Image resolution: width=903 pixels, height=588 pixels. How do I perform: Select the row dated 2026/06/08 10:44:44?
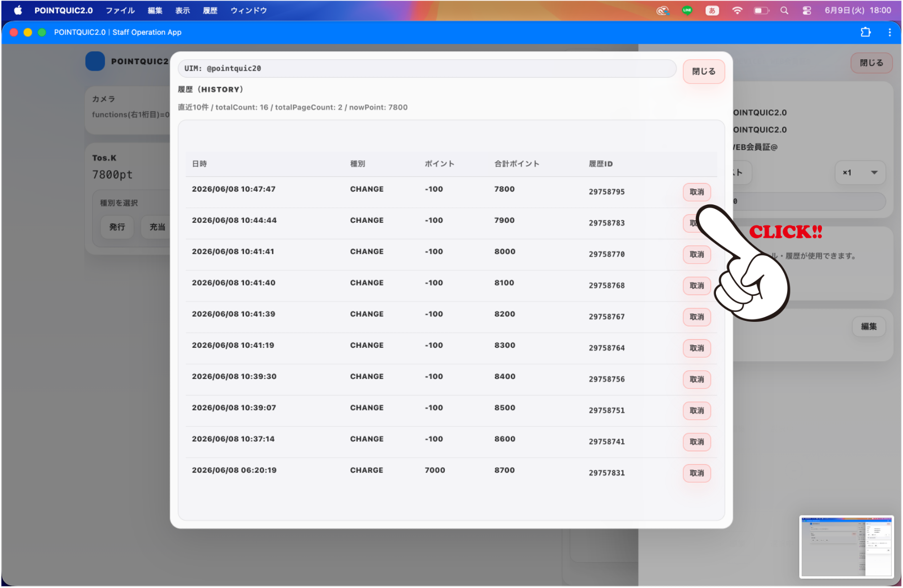click(x=451, y=223)
